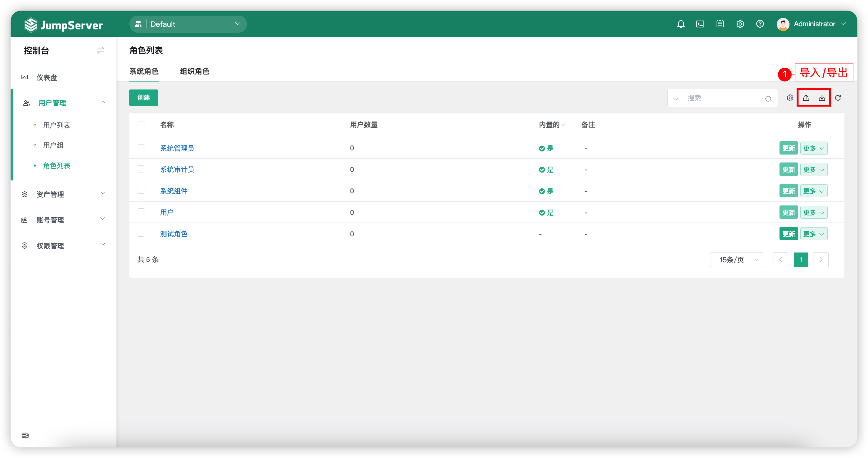Open the notifications bell icon
868x458 pixels.
coord(681,24)
